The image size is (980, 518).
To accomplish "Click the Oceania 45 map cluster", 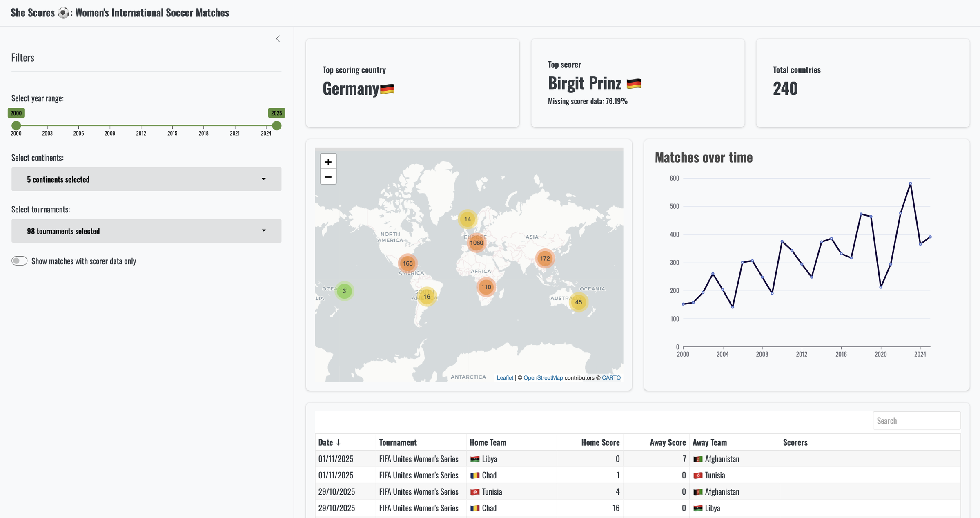I will point(578,302).
